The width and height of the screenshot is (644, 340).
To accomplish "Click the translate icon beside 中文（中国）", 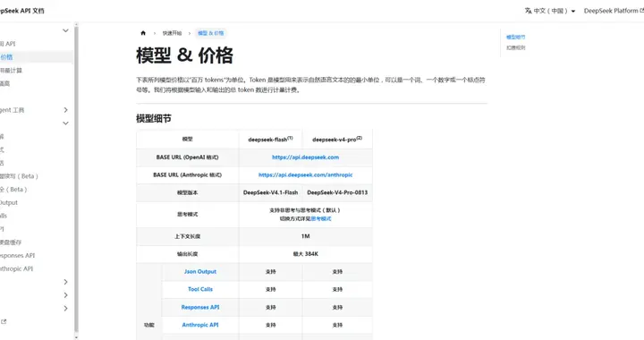I will point(529,11).
